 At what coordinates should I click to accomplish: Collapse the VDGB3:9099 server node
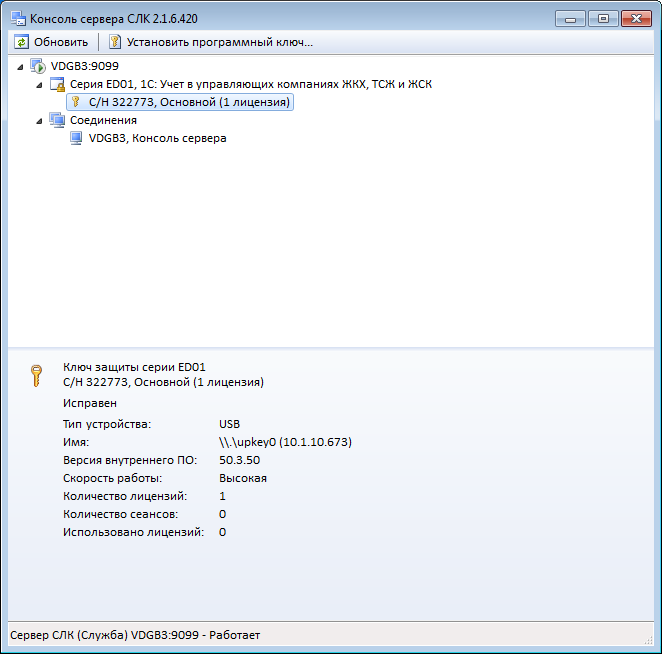pos(20,67)
